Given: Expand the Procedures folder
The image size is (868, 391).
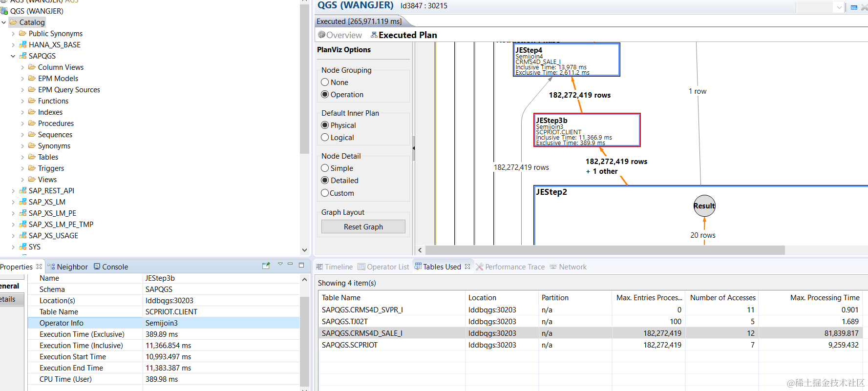Looking at the screenshot, I should [x=22, y=123].
